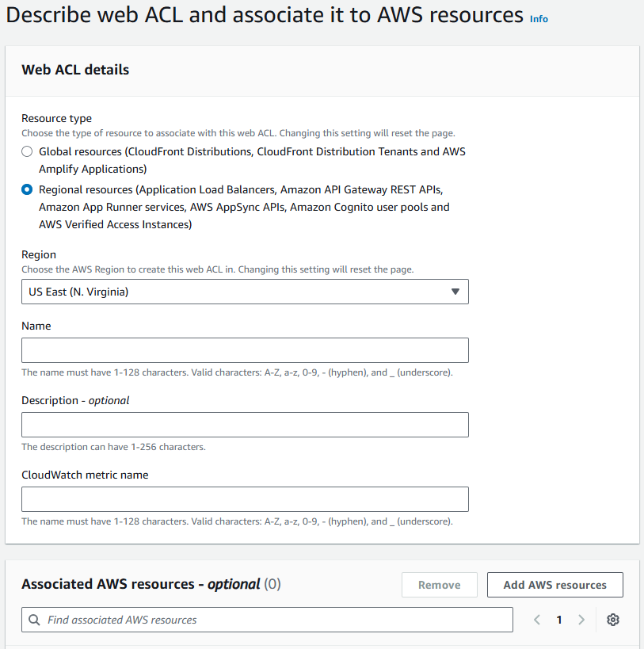
Task: Click into the Name text field
Action: tap(245, 350)
